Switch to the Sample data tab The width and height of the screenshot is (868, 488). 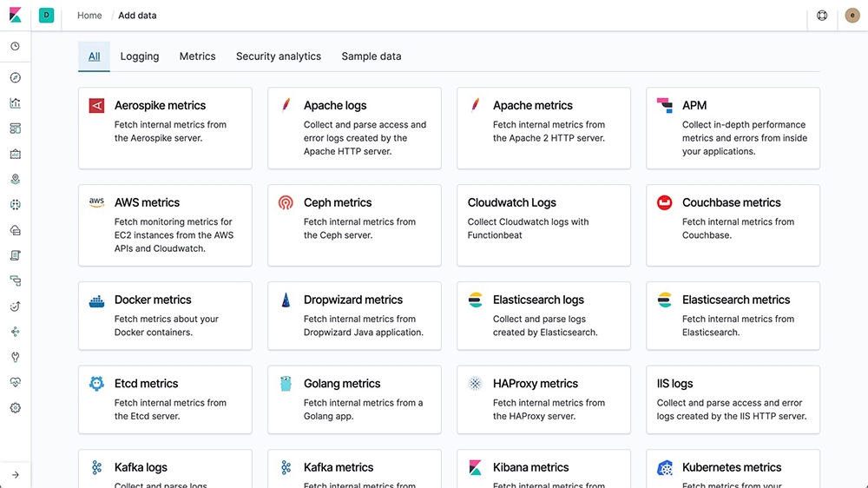372,56
